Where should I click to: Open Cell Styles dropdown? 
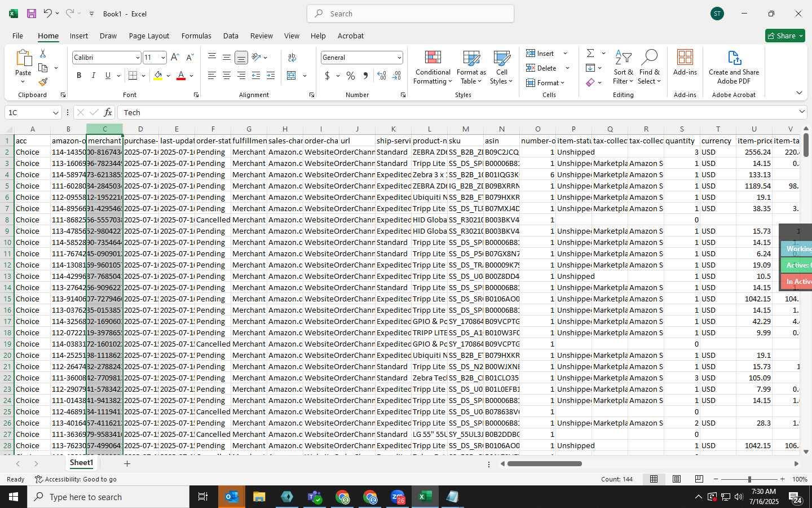click(x=501, y=67)
